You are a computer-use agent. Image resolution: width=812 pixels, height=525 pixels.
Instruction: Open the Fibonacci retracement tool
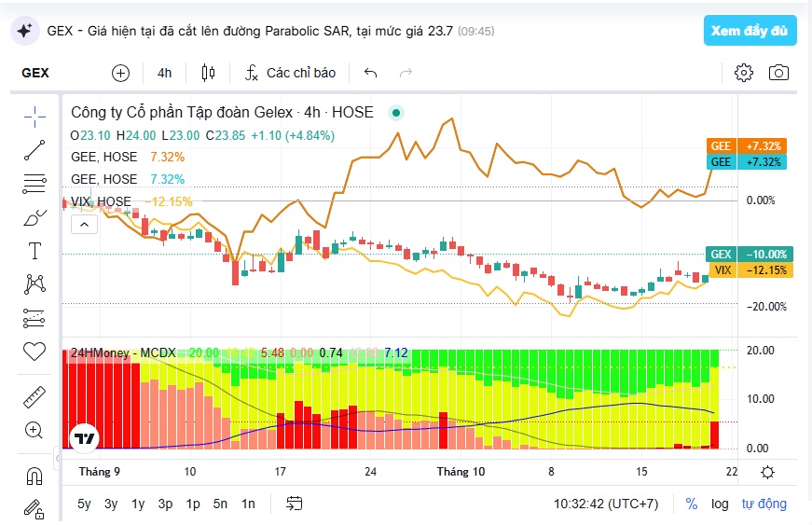pos(34,184)
